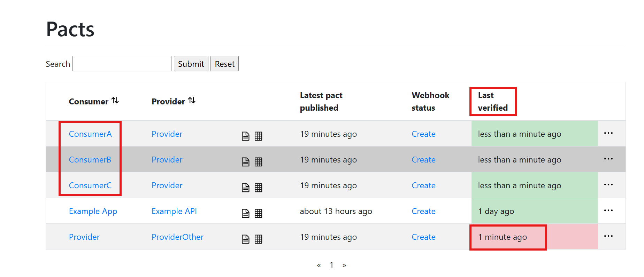
Task: Show matrix grid for Example App row
Action: pyautogui.click(x=258, y=213)
